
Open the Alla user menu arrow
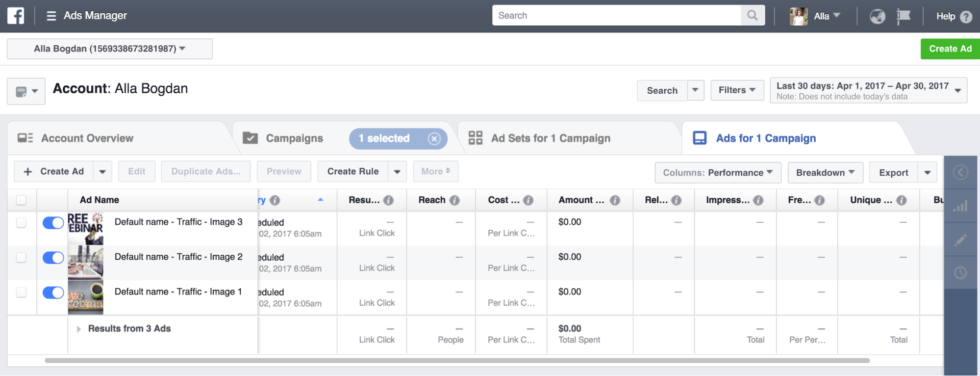[836, 15]
